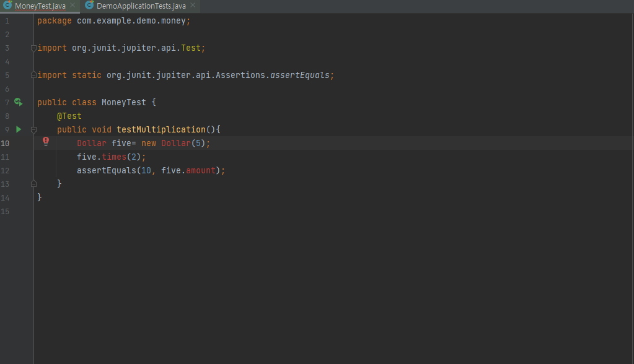This screenshot has width=634, height=364.
Task: Run the MoneyTest class from the gutter icon
Action: click(18, 102)
